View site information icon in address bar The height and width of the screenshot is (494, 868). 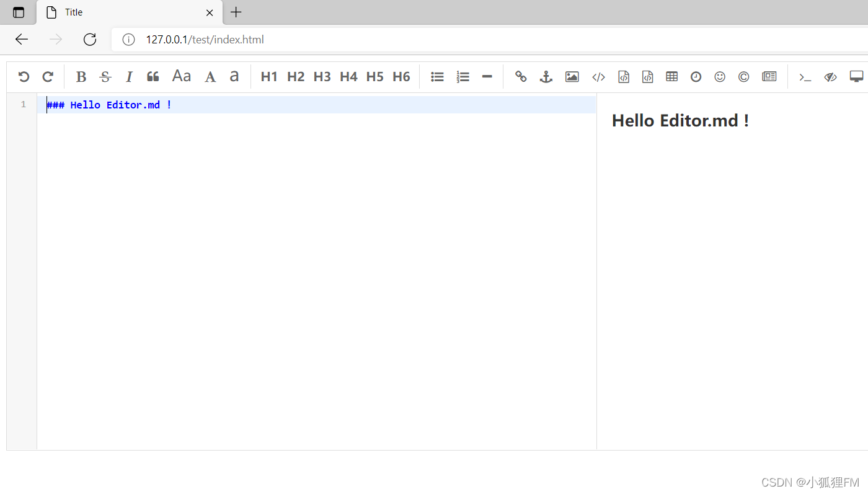pyautogui.click(x=128, y=40)
